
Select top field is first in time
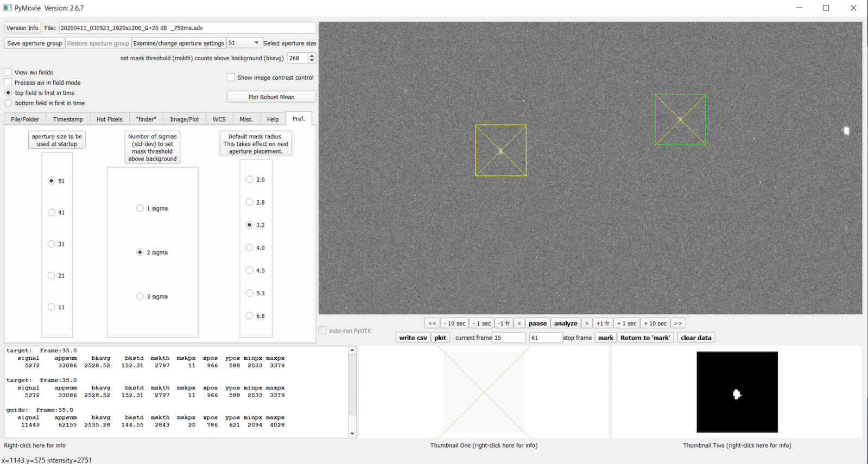[8, 93]
